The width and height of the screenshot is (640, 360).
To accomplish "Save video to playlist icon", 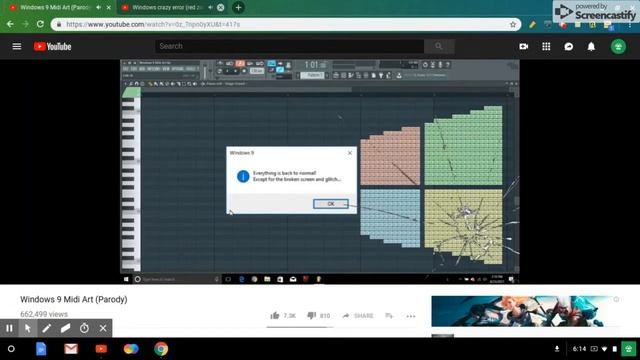I will [389, 316].
